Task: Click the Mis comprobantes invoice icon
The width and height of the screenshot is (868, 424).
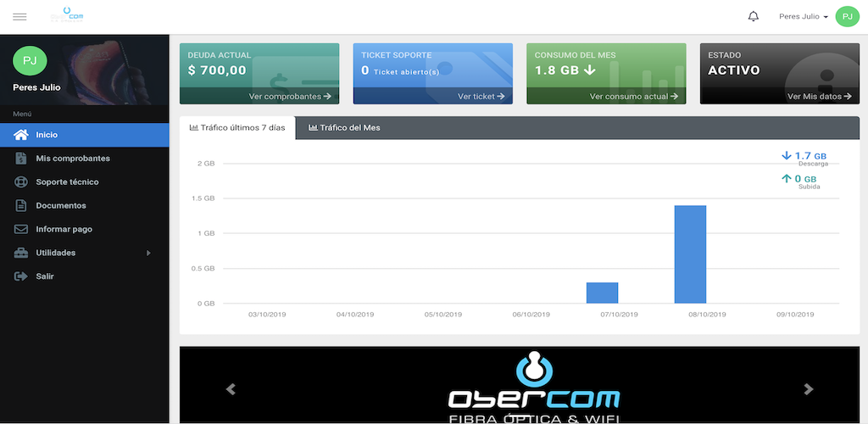Action: tap(20, 159)
